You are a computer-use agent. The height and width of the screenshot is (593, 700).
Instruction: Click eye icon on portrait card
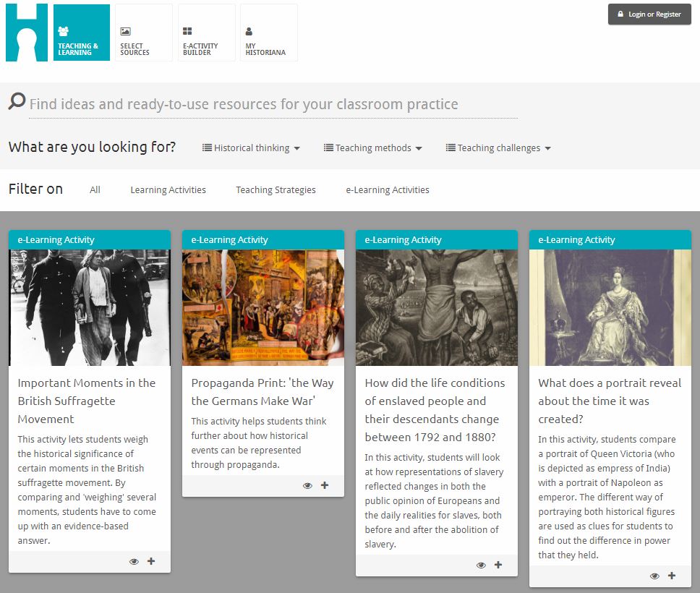pyautogui.click(x=654, y=576)
